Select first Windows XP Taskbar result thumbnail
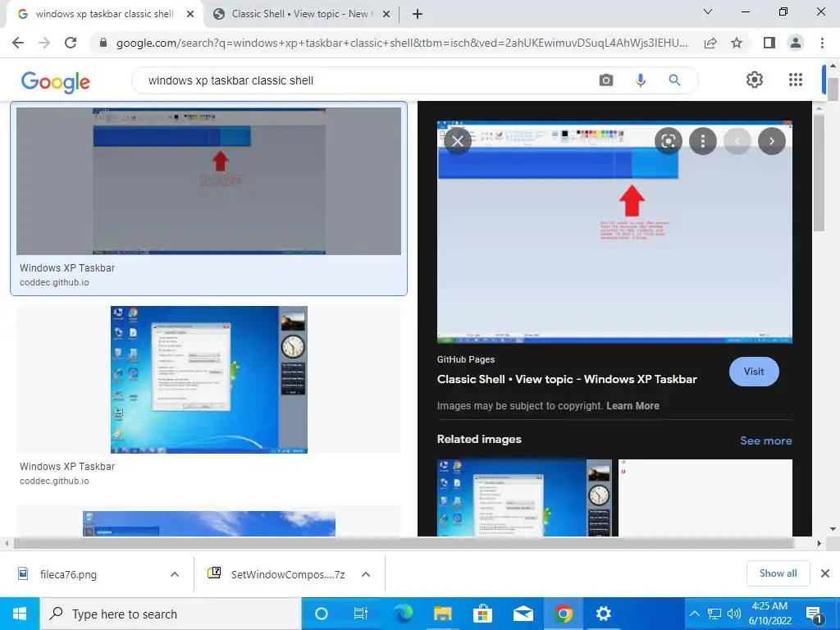The height and width of the screenshot is (630, 840). [x=208, y=181]
